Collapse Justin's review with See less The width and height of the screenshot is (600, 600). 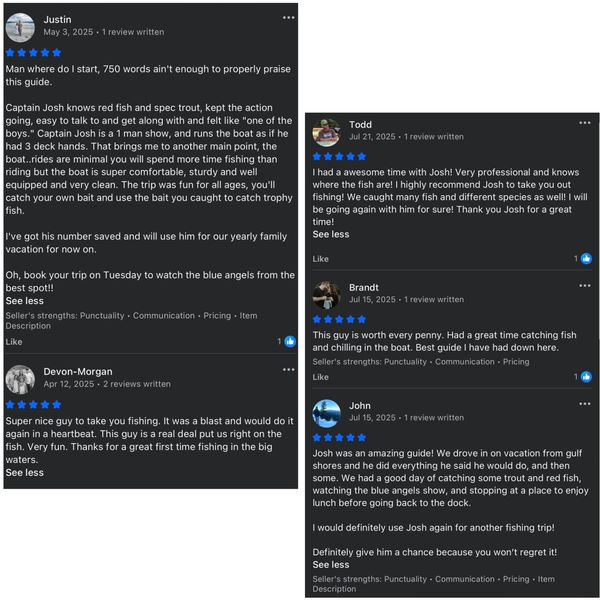25,300
